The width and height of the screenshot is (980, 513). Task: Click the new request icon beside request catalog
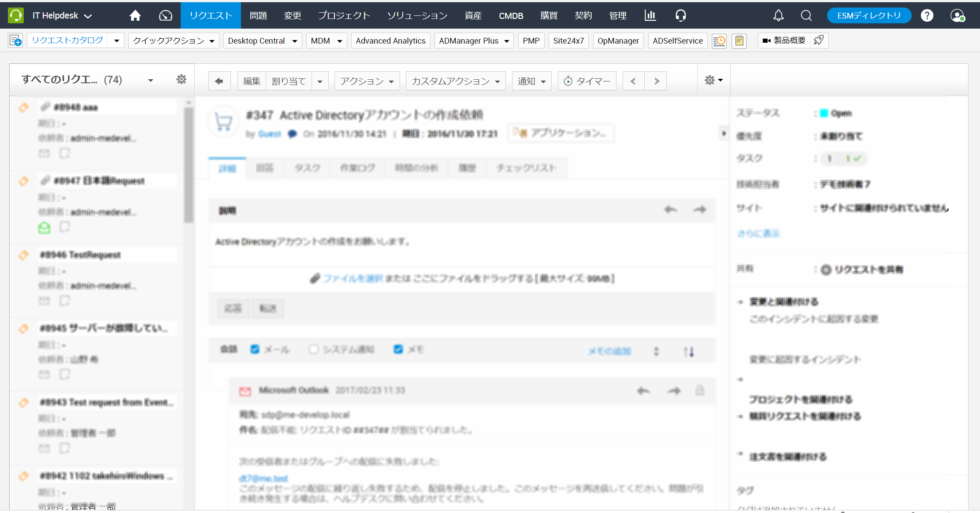(15, 41)
